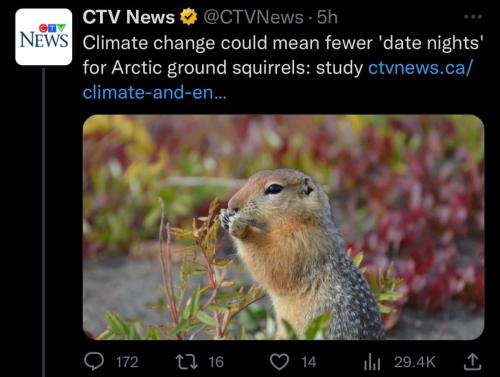500x377 pixels.
Task: Click the 14 likes count
Action: click(x=309, y=362)
